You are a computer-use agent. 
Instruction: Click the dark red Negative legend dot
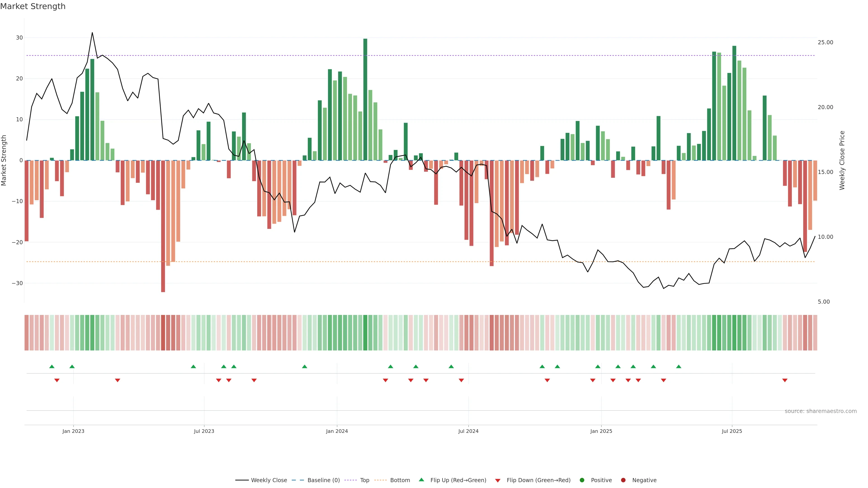pyautogui.click(x=623, y=480)
